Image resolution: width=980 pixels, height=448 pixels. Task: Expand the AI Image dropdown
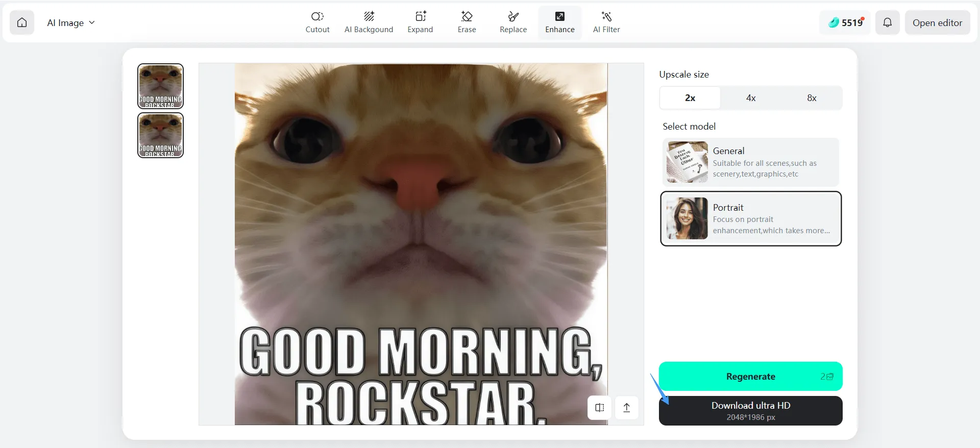click(71, 22)
